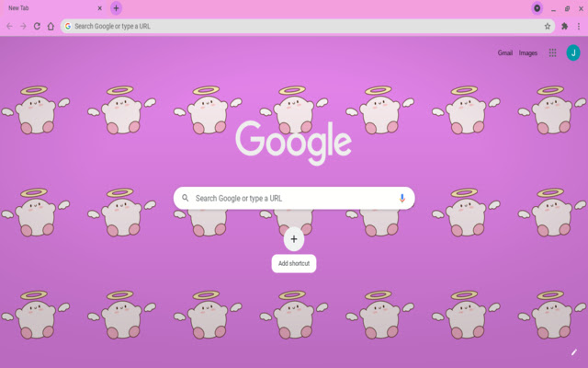Reload the current page
This screenshot has width=588, height=368.
(37, 26)
